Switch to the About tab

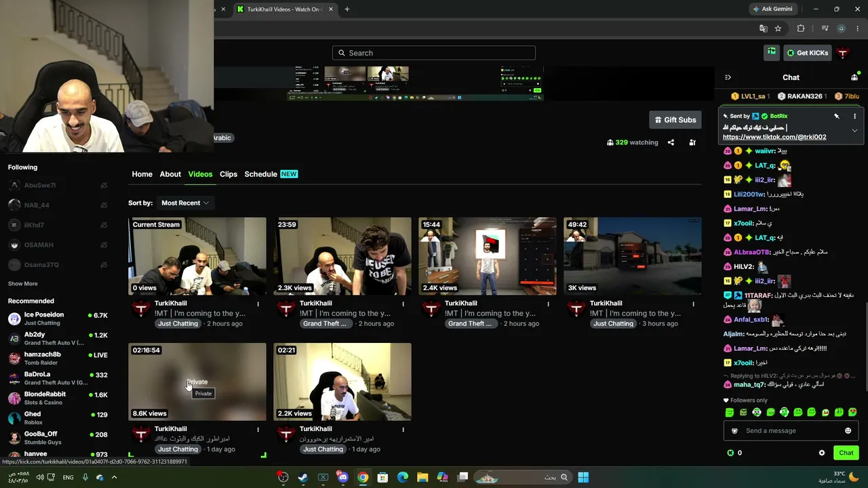170,174
